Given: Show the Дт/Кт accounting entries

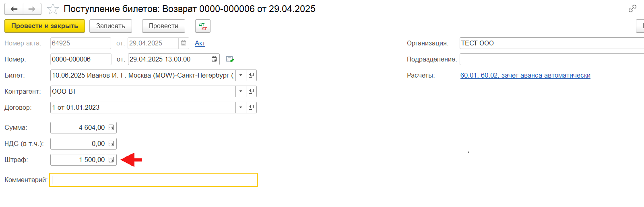Looking at the screenshot, I should (x=203, y=26).
